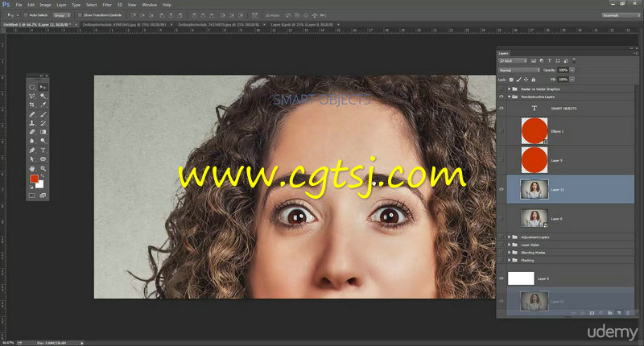
Task: Select the Gradient tool
Action: (x=43, y=132)
